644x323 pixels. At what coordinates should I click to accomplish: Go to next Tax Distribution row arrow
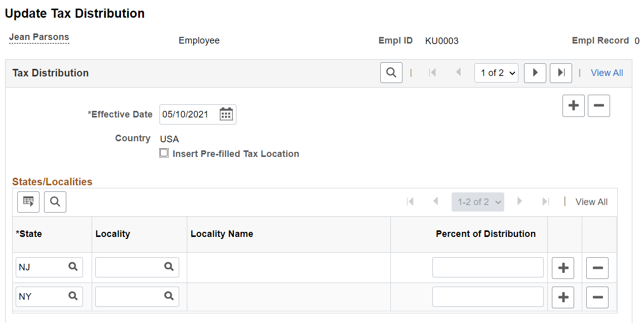tap(535, 73)
